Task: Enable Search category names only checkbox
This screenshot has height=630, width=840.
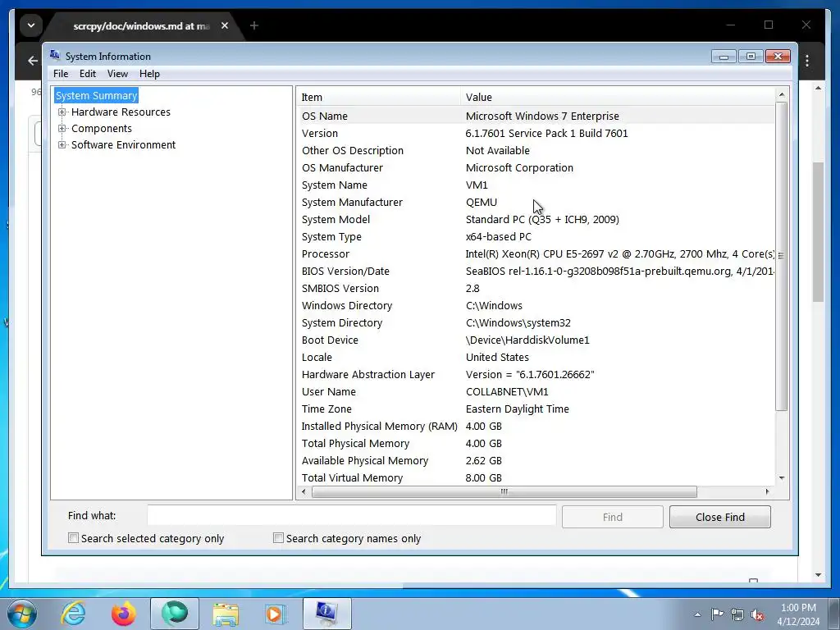Action: (278, 538)
